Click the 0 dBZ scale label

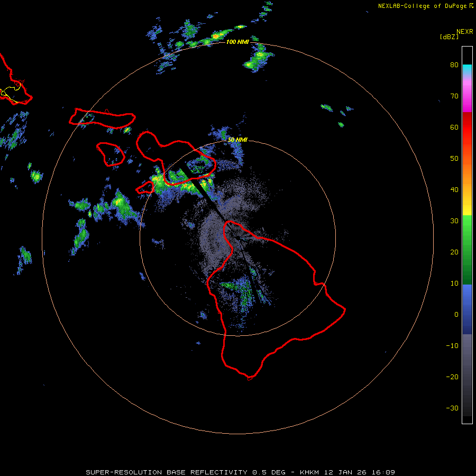[x=456, y=315]
